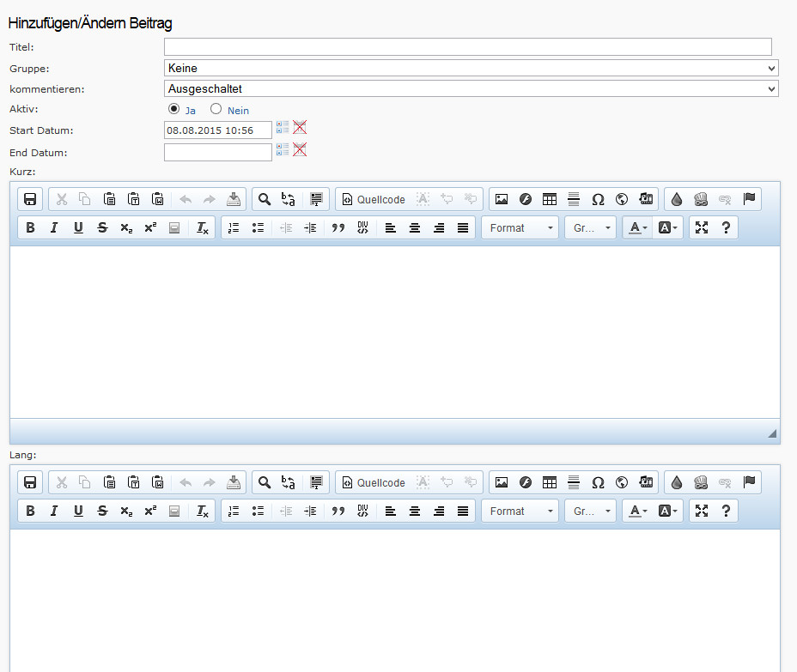Click the resize handle of the Kurz editor
Image resolution: width=797 pixels, height=672 pixels.
click(x=772, y=433)
